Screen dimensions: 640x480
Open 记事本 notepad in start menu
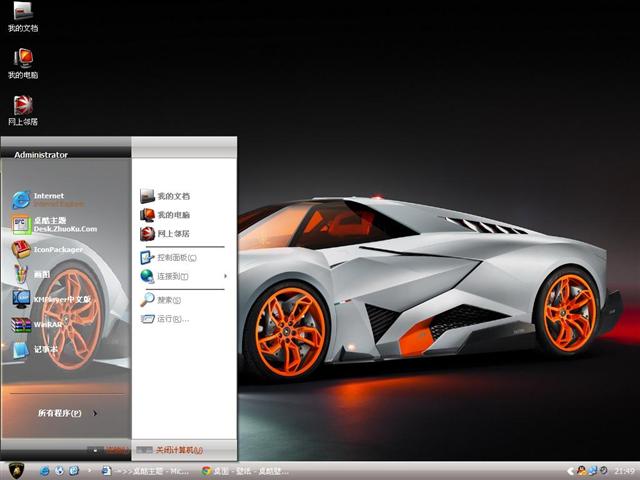35,349
